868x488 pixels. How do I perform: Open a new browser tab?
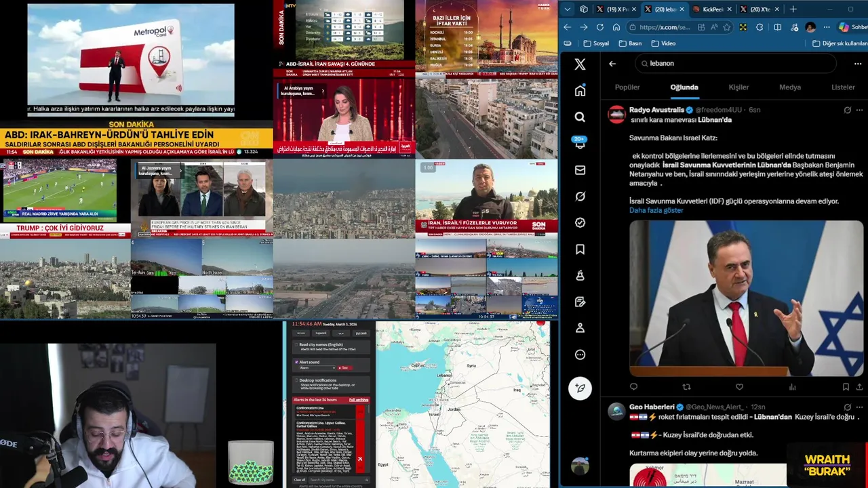click(793, 9)
